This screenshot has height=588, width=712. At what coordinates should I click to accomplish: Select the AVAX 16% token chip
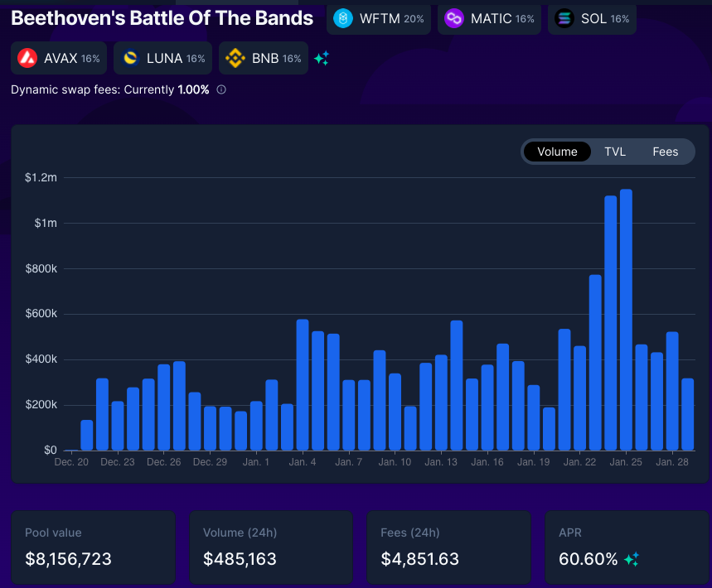(59, 58)
